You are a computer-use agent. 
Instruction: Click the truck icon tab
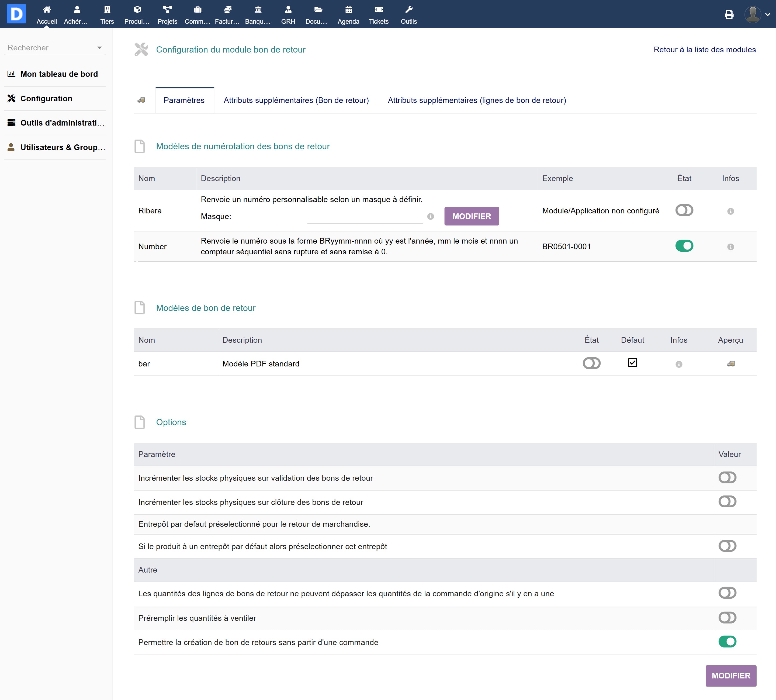click(141, 100)
